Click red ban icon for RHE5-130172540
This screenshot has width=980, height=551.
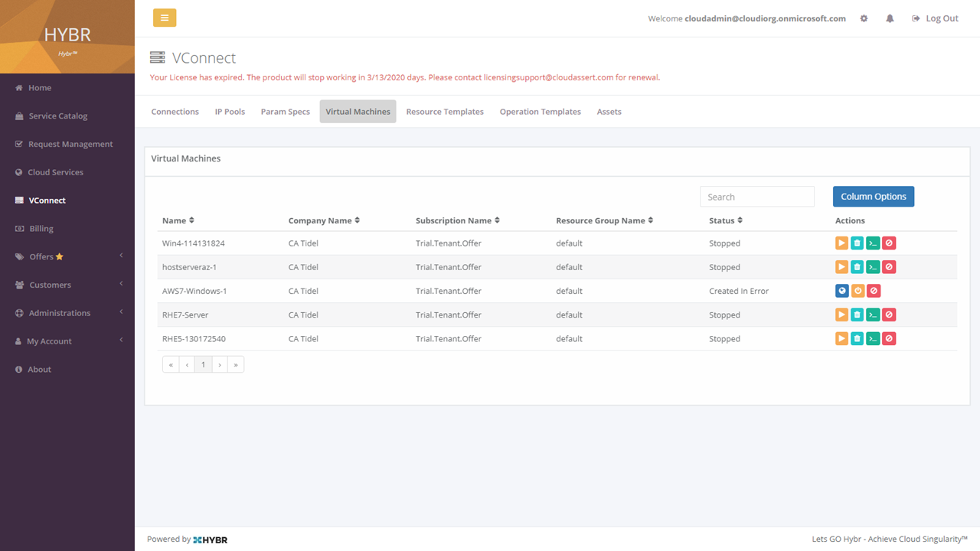(889, 338)
